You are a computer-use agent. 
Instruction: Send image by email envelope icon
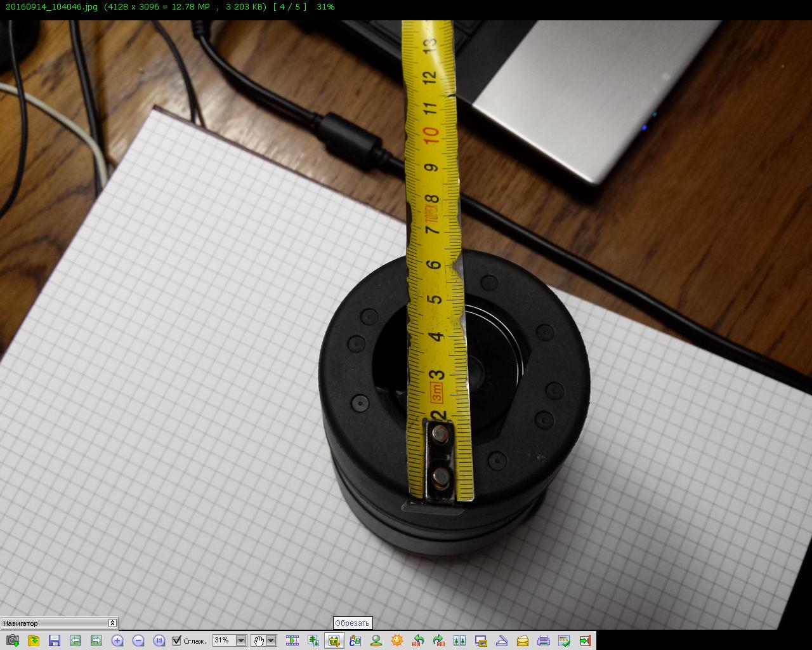tap(523, 640)
